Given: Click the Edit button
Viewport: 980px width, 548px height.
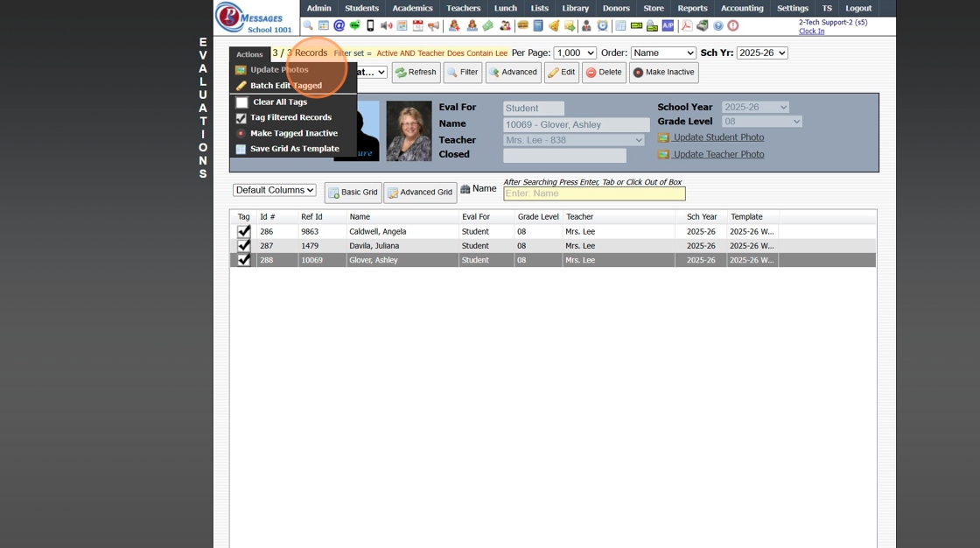Looking at the screenshot, I should 562,73.
